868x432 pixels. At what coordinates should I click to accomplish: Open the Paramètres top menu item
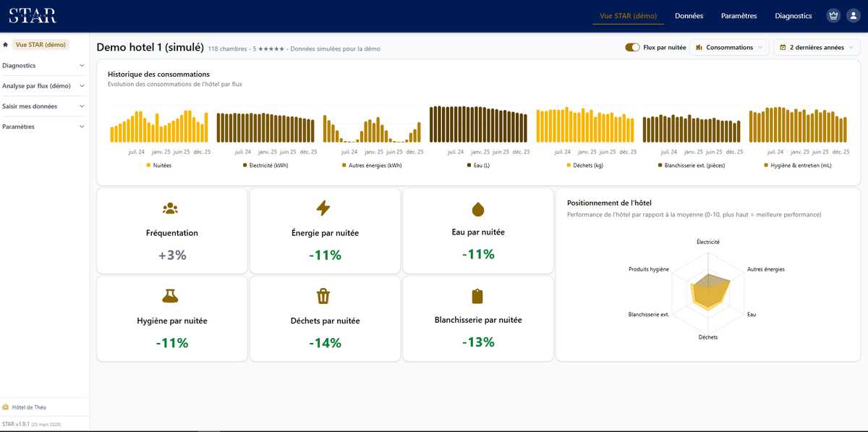pyautogui.click(x=739, y=16)
